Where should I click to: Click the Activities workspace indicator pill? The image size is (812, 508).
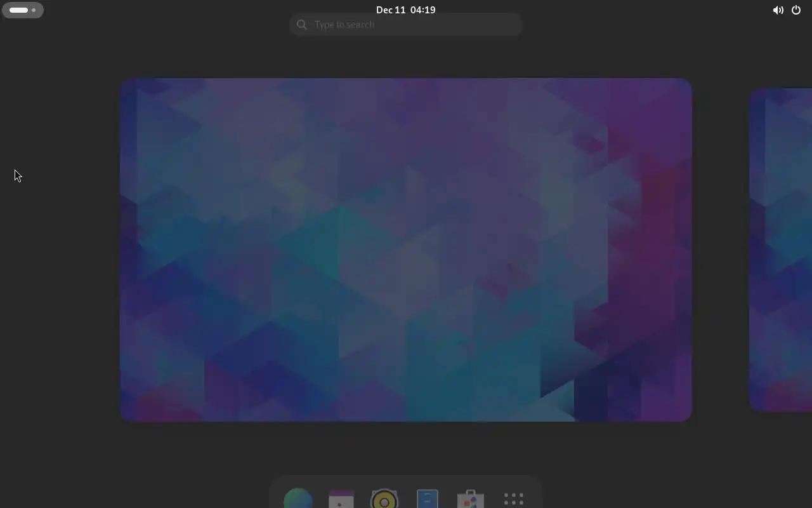23,10
